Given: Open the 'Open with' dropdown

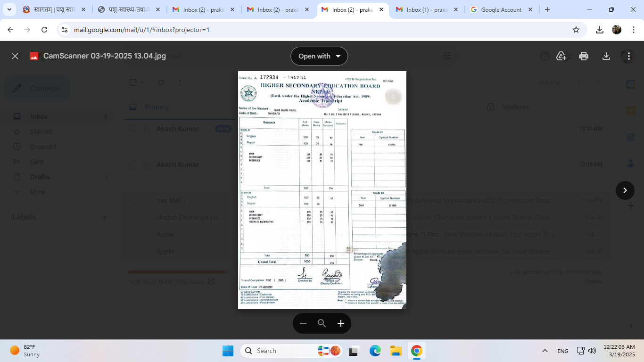Looking at the screenshot, I should tap(319, 56).
